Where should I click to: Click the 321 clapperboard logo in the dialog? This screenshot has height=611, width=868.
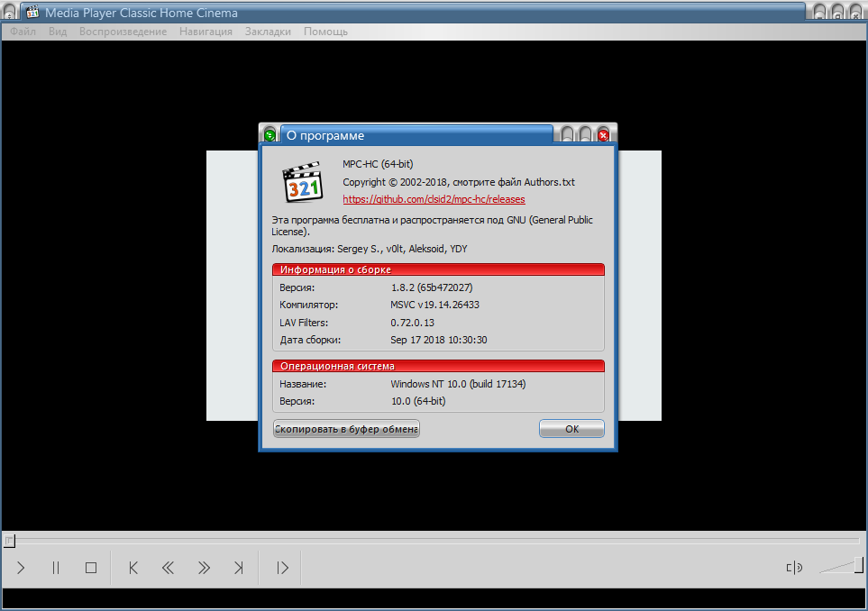303,182
